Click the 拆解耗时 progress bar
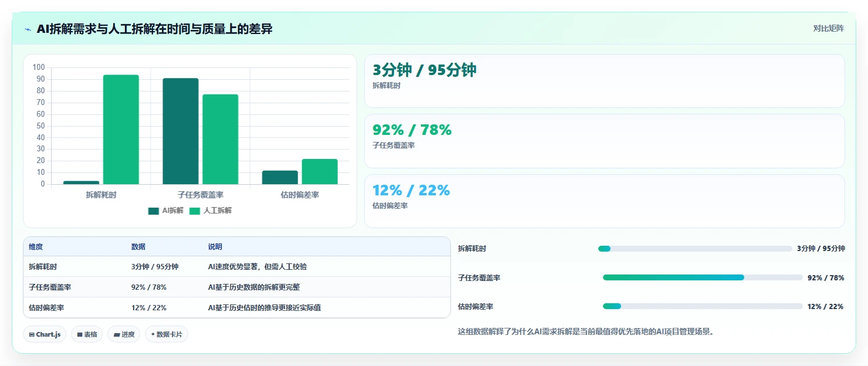 pos(695,249)
